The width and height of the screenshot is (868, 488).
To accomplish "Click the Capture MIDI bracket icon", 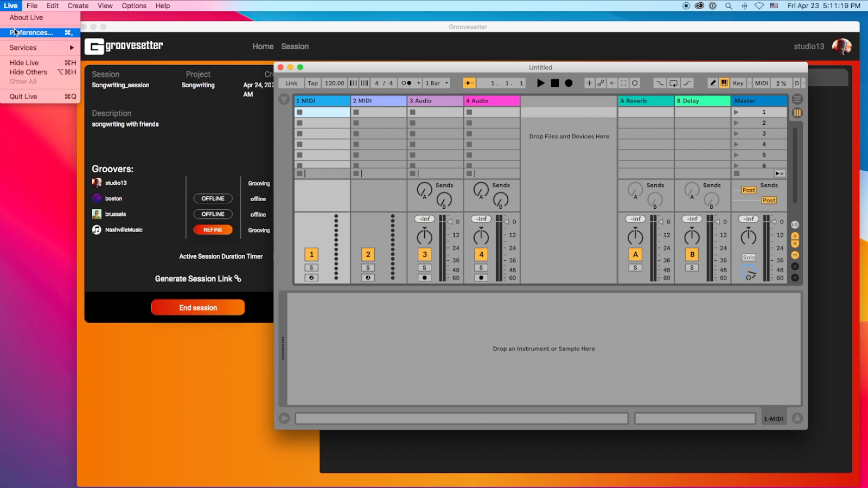I will (623, 83).
